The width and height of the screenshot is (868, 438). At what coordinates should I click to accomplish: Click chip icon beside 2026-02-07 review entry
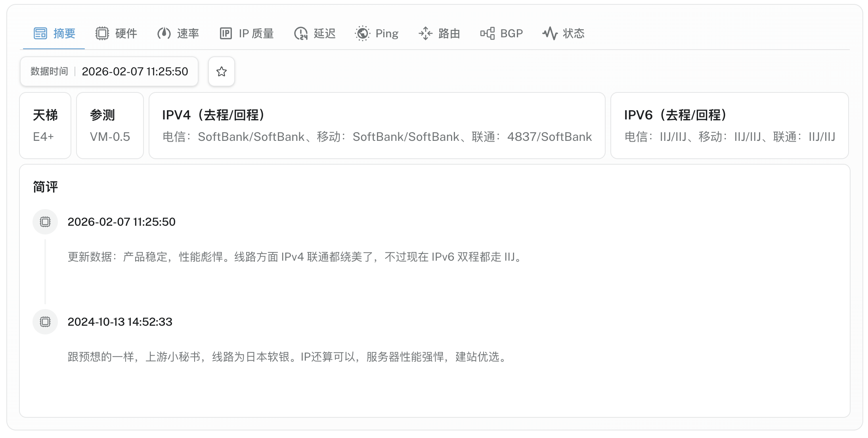[45, 222]
